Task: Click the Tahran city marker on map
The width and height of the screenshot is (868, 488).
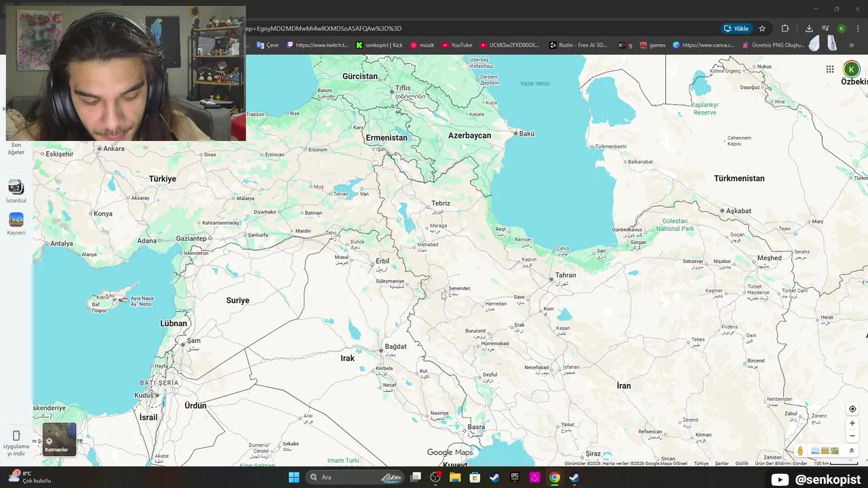Action: (551, 279)
